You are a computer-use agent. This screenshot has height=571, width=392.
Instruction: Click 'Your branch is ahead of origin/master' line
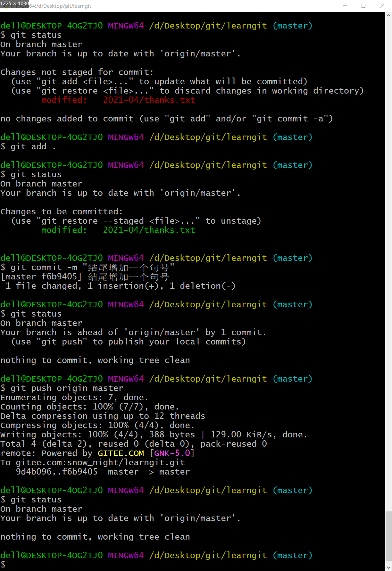[133, 332]
